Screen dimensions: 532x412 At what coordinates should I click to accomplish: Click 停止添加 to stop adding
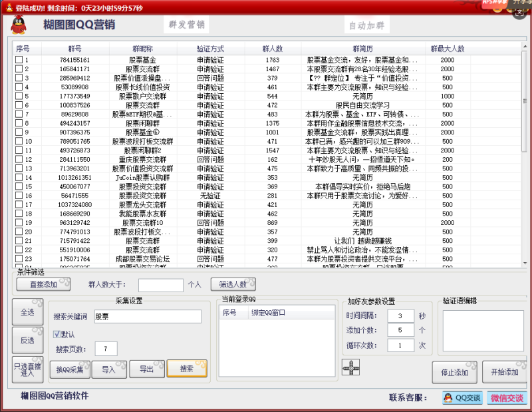click(454, 373)
